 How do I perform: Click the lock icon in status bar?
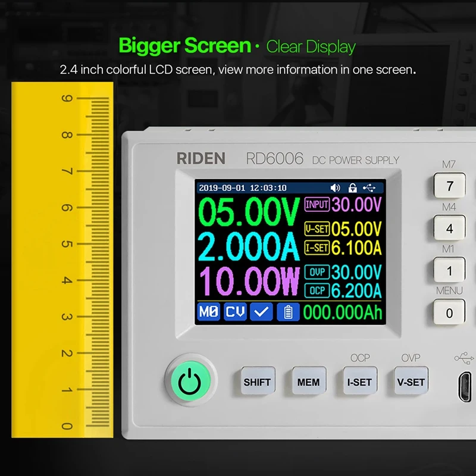coord(352,188)
